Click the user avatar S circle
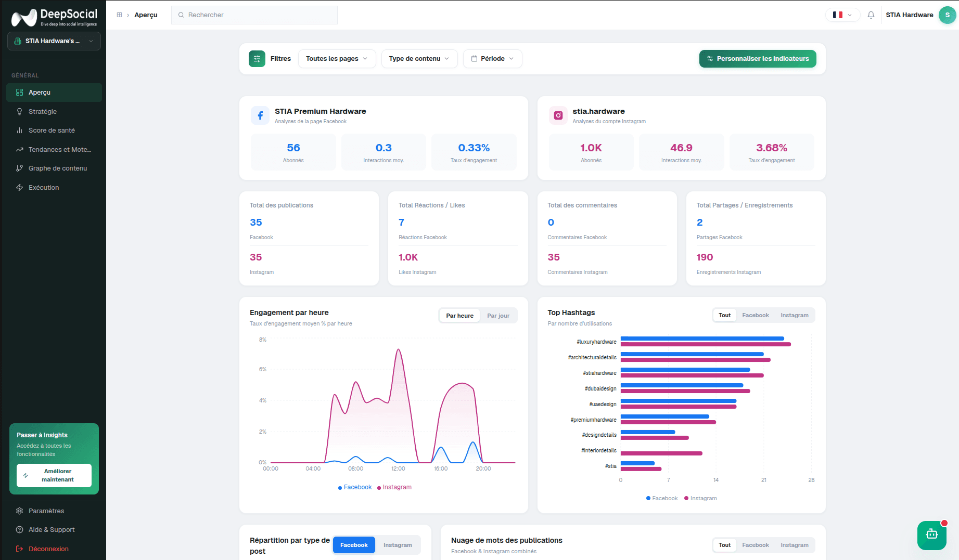Screen dimensions: 959x560 (947, 15)
